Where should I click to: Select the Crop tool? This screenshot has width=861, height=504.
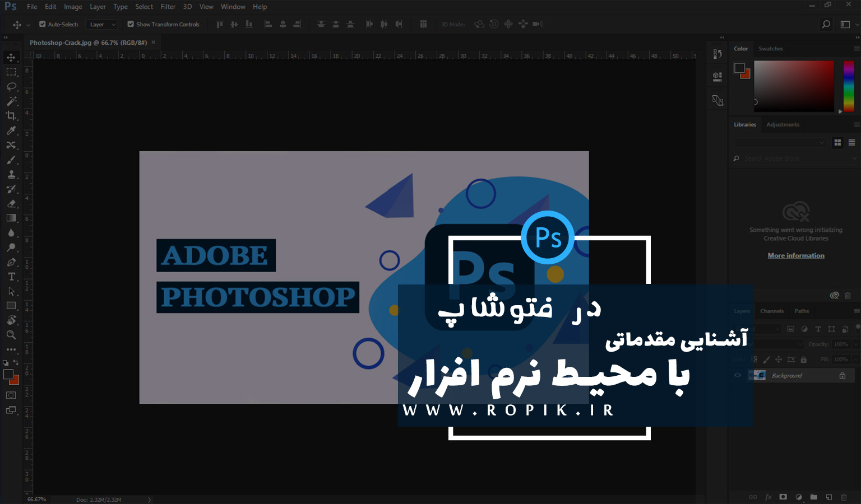tap(11, 116)
